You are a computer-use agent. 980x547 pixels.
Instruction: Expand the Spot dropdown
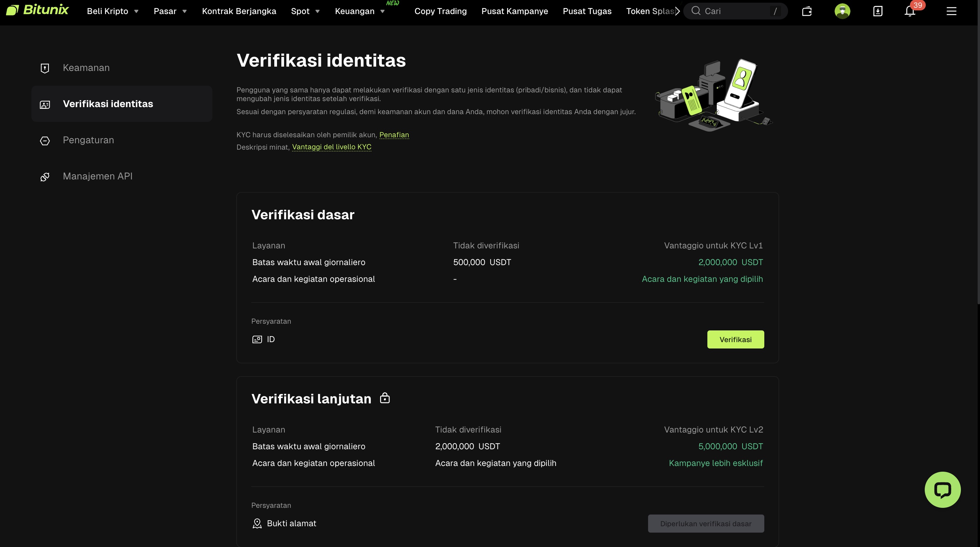click(305, 11)
